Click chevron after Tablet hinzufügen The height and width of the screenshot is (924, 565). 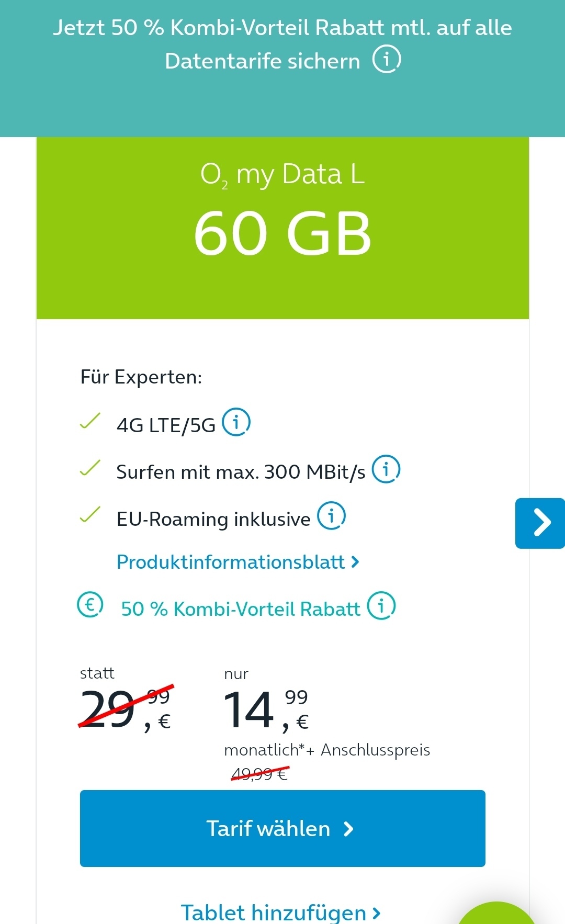point(376,914)
